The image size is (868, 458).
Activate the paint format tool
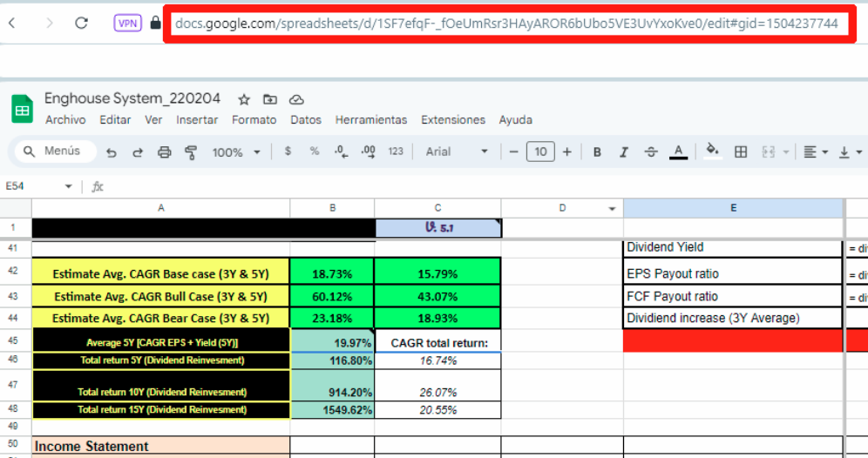click(191, 152)
